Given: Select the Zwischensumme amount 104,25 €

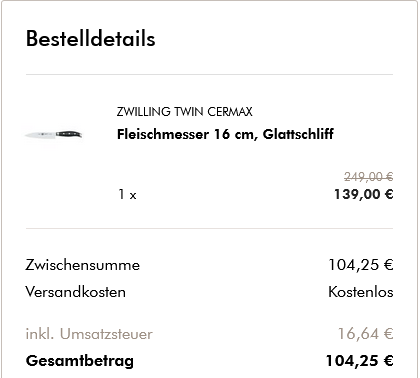Looking at the screenshot, I should click(x=361, y=265).
